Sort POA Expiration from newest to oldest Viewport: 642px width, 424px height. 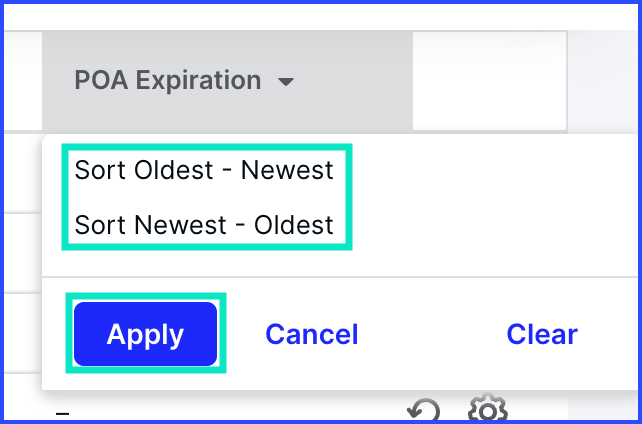[204, 225]
